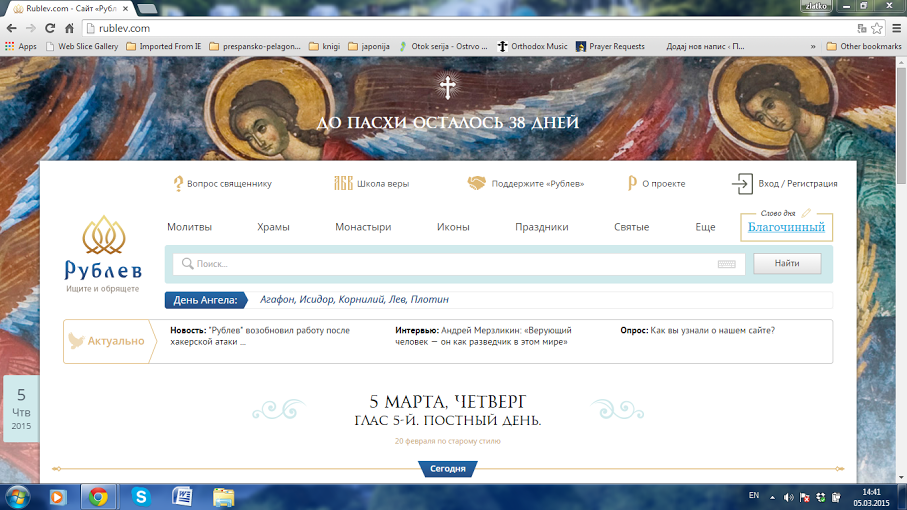Open Orthodox Music bookmark
907x510 pixels.
pyautogui.click(x=532, y=46)
